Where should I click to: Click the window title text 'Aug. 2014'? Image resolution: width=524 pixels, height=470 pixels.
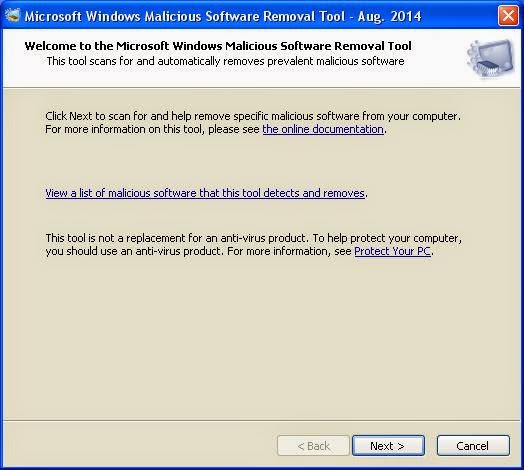click(389, 16)
